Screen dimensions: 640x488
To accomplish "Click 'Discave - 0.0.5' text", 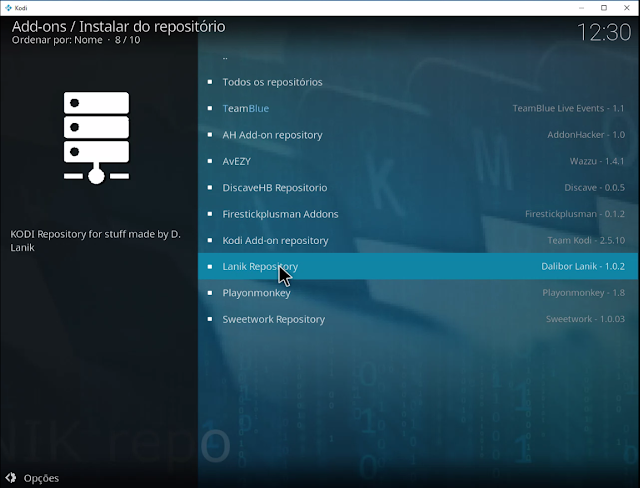I will pos(594,188).
